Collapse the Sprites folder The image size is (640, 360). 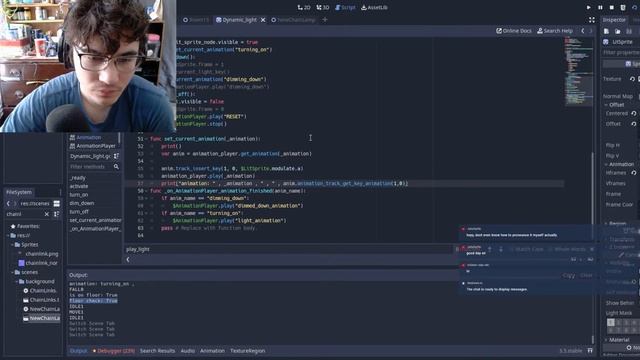(x=13, y=245)
